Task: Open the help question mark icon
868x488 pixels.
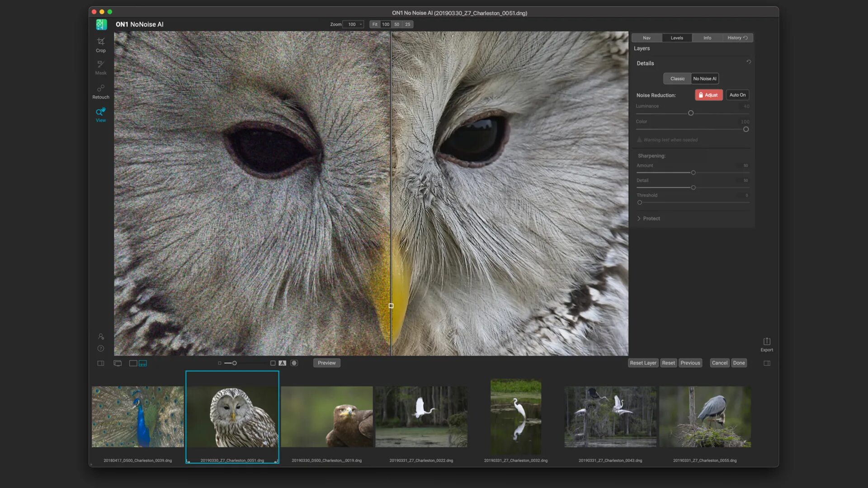Action: 100,348
